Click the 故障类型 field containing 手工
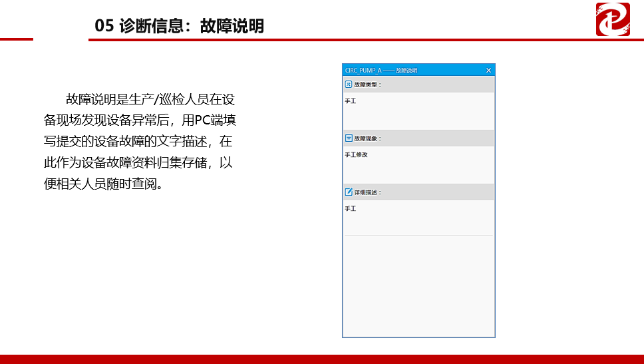Viewport: 644px width, 364px height. 418,110
